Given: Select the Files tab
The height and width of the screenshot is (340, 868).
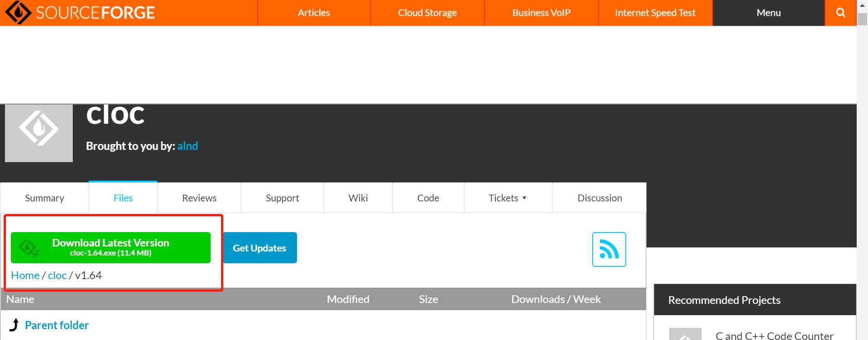Looking at the screenshot, I should coord(123,198).
